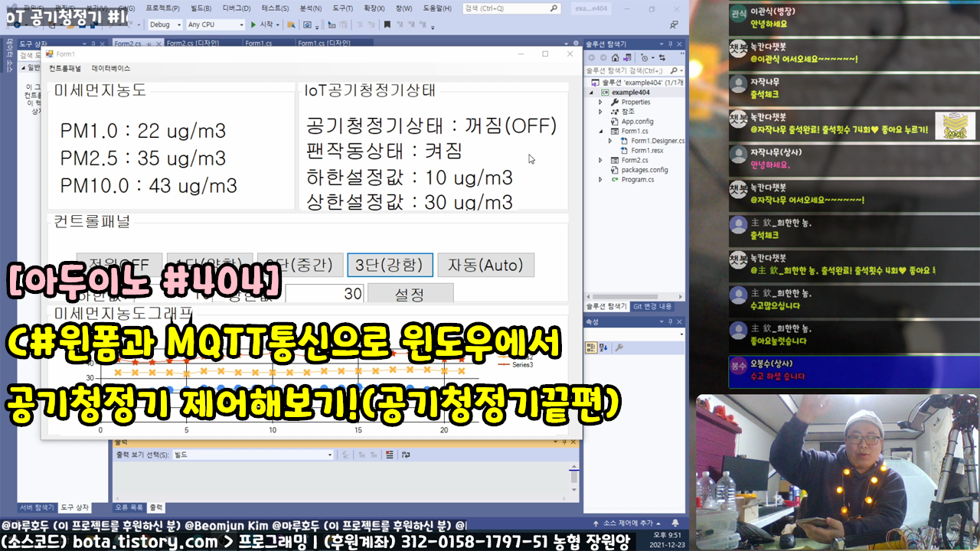Expand the 참조 references node

pos(600,112)
